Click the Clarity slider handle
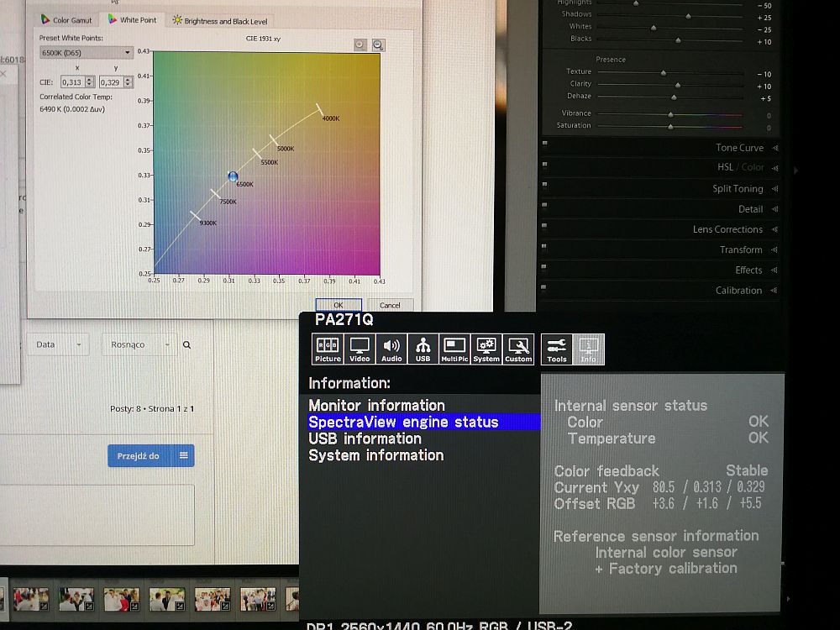This screenshot has width=840, height=630. pos(678,85)
